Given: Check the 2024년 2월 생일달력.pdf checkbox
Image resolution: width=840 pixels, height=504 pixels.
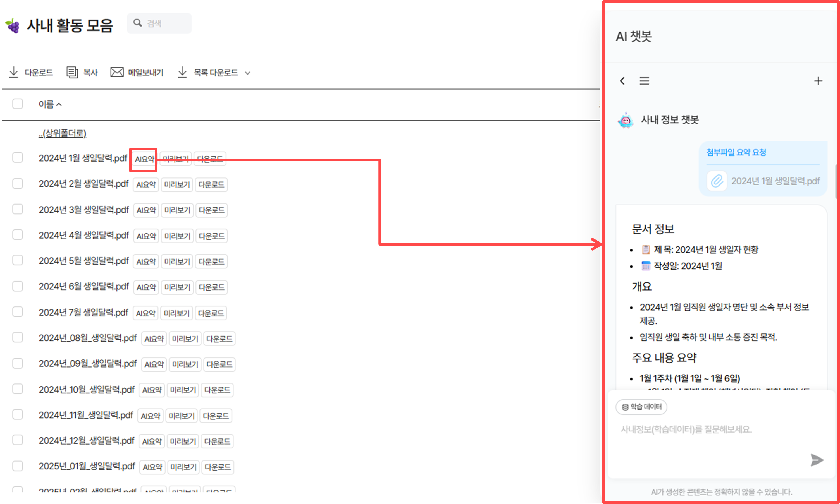Looking at the screenshot, I should [x=18, y=184].
